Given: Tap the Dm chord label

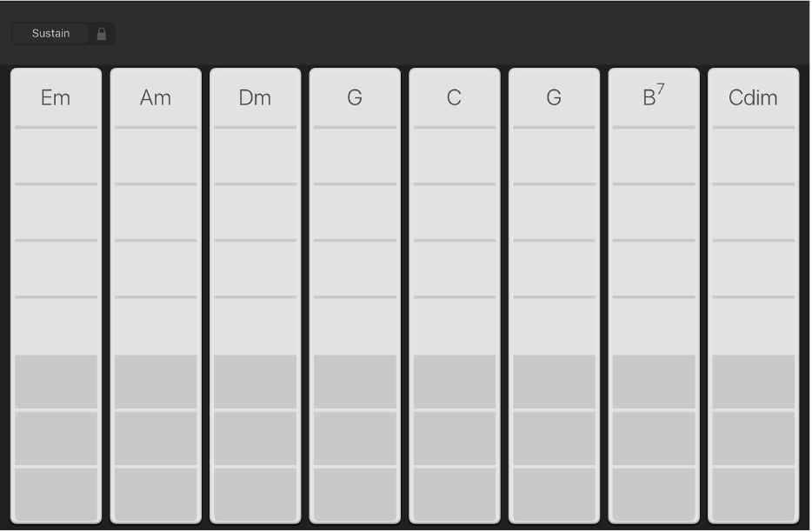Looking at the screenshot, I should [x=255, y=97].
